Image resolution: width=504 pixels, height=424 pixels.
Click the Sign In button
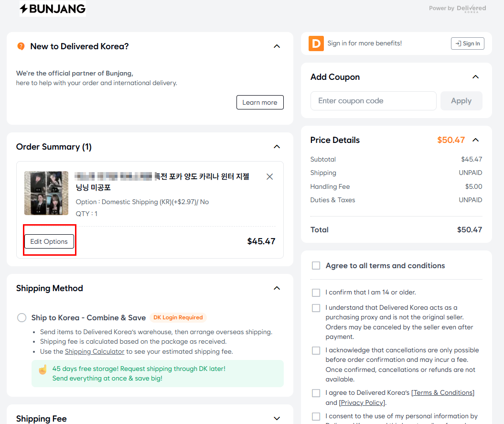[467, 43]
